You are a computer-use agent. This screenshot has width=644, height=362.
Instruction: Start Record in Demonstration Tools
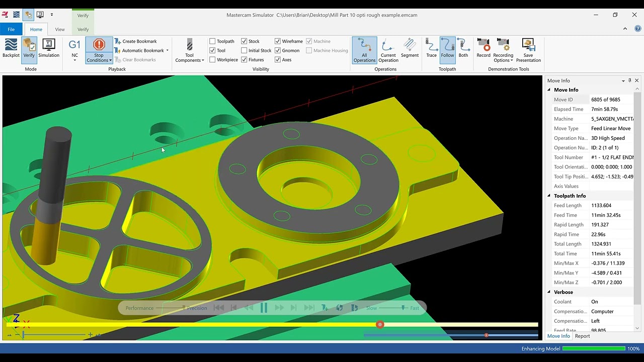tap(484, 49)
